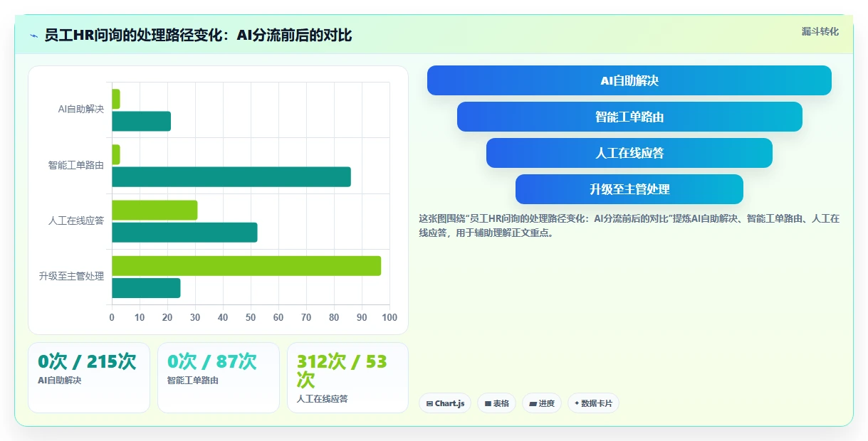Click the 0次 / 215次 stat card

pos(89,378)
